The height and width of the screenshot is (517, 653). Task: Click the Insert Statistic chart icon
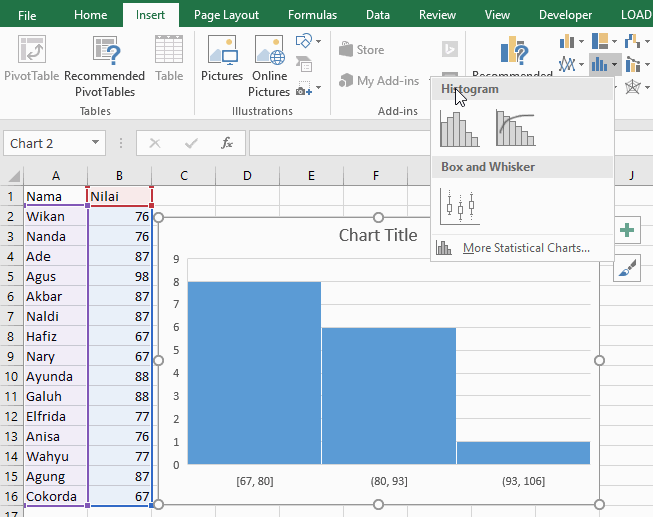[599, 64]
